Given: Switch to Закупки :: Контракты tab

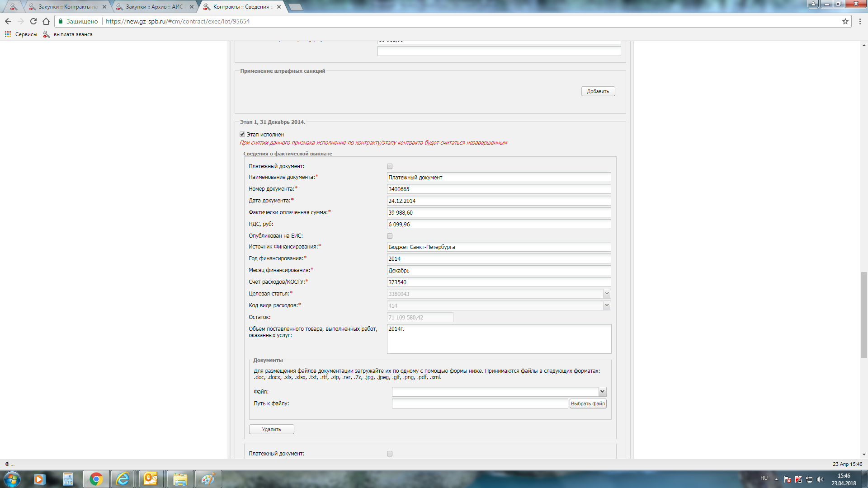Looking at the screenshot, I should pyautogui.click(x=68, y=7).
